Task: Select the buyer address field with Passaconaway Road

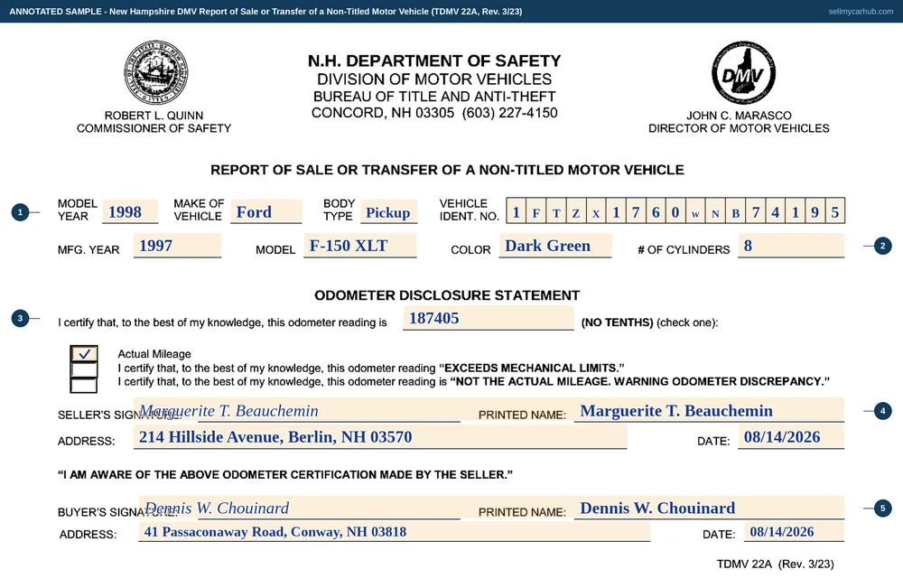Action: pos(395,532)
